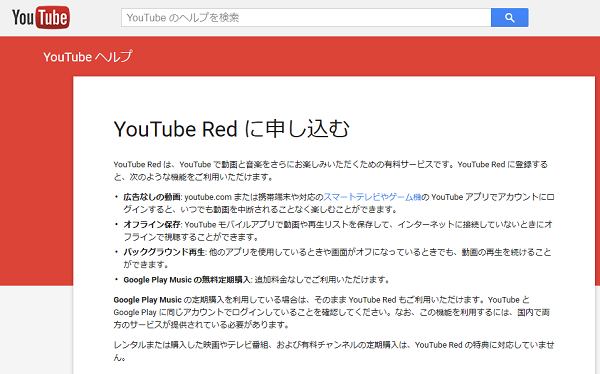Click the YouTube logo icon

(x=41, y=17)
